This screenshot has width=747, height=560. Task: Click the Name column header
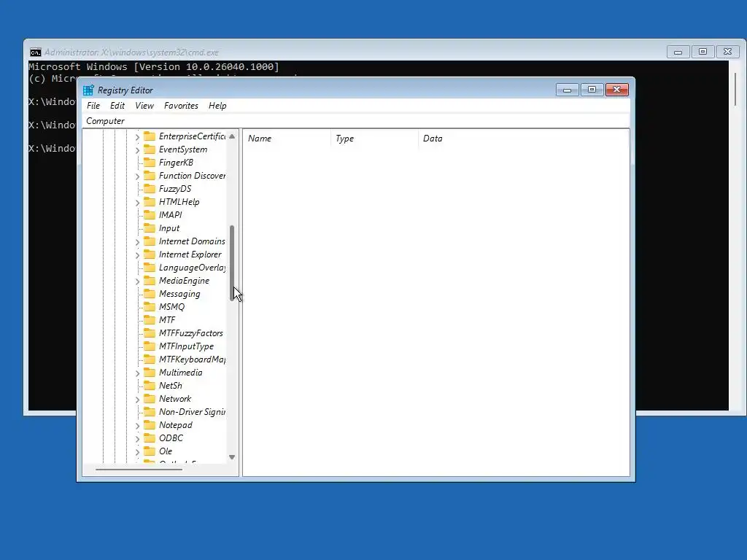pyautogui.click(x=287, y=139)
